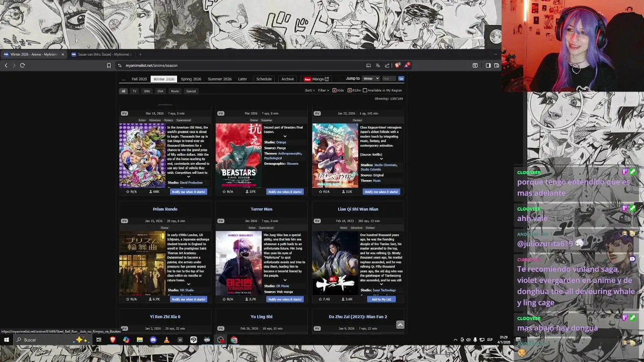Viewport: 644px width, 362px height.
Task: Add Lian Qi Shi Wan Nian to list
Action: click(381, 299)
